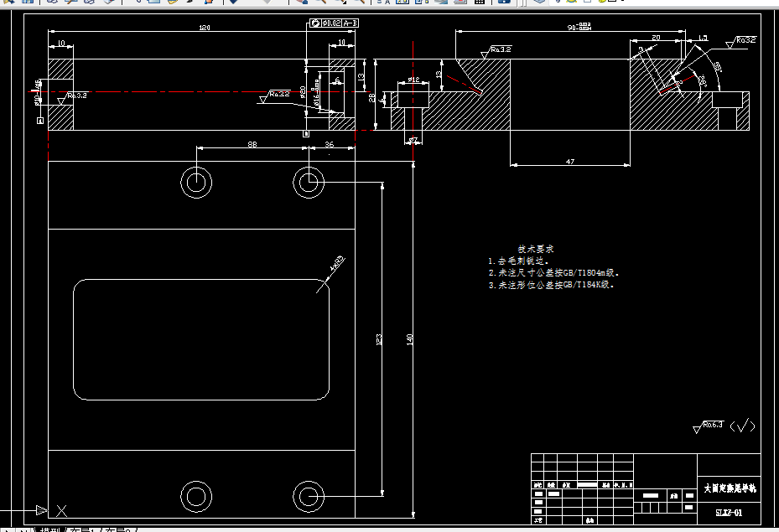Click the 88 hole spacing dimension

point(252,144)
